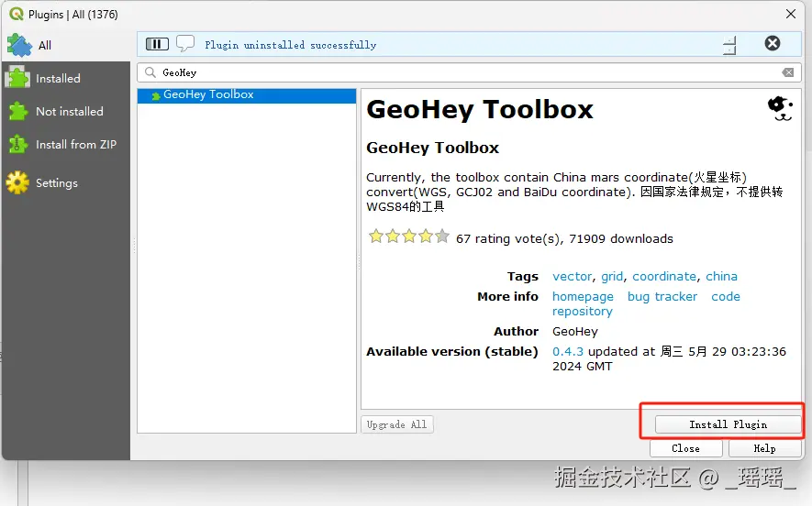Click the large GeoHey Toolbox heading

480,110
